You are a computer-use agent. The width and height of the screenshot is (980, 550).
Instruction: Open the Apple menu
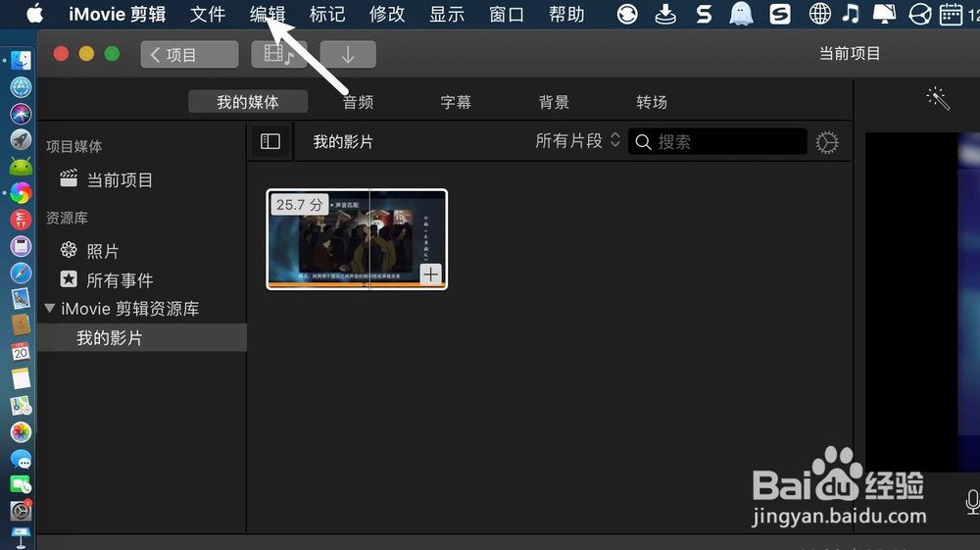coord(35,13)
